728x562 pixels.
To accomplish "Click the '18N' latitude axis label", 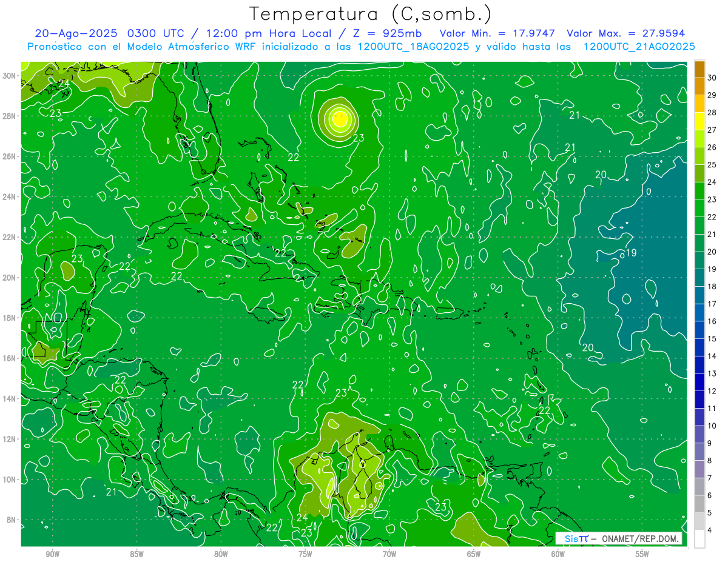I will point(9,318).
